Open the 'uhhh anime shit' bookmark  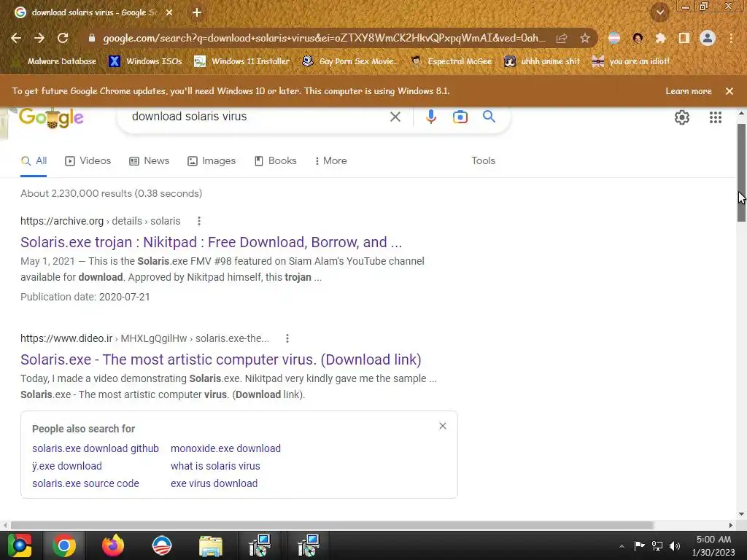click(542, 61)
